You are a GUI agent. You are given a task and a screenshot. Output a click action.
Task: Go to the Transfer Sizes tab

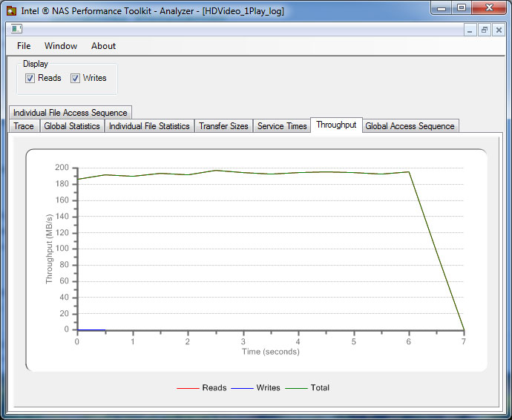(x=223, y=126)
